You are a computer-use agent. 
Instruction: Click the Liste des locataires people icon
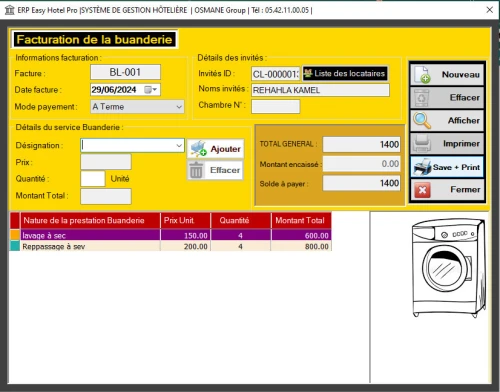(308, 73)
